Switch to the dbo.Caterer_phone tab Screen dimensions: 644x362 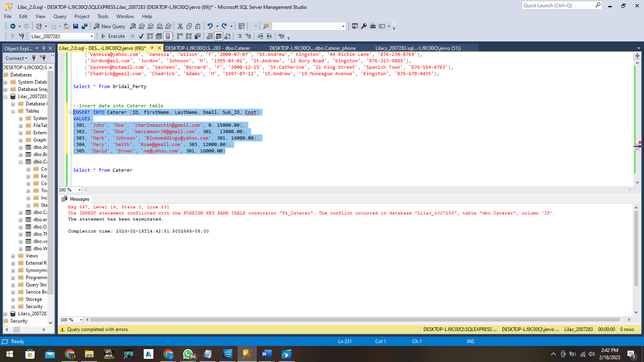click(313, 48)
